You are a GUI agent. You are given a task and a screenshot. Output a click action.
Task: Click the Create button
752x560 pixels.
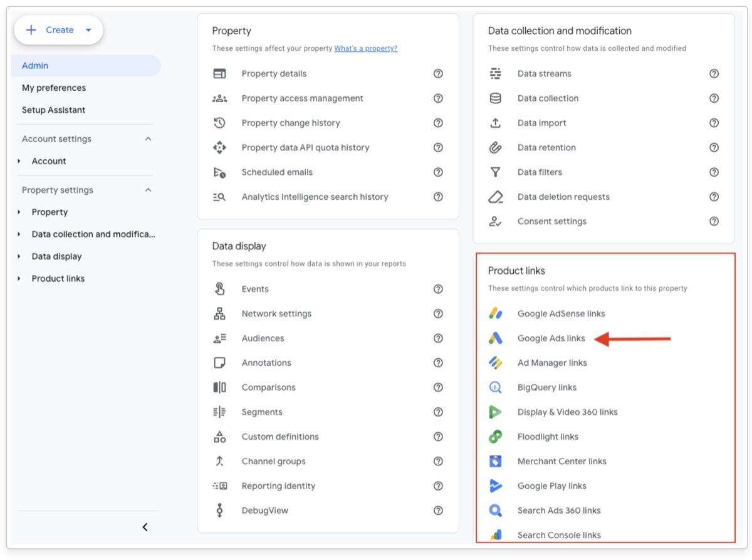(x=58, y=30)
